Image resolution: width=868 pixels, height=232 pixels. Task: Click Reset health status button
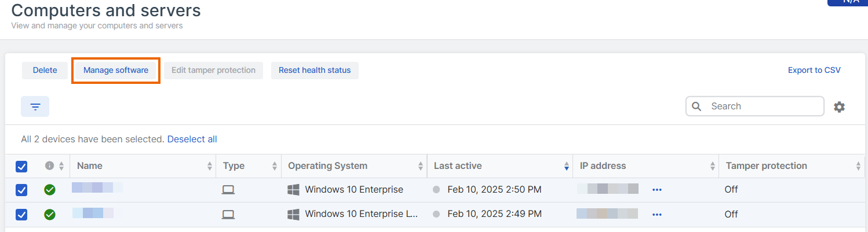point(315,71)
